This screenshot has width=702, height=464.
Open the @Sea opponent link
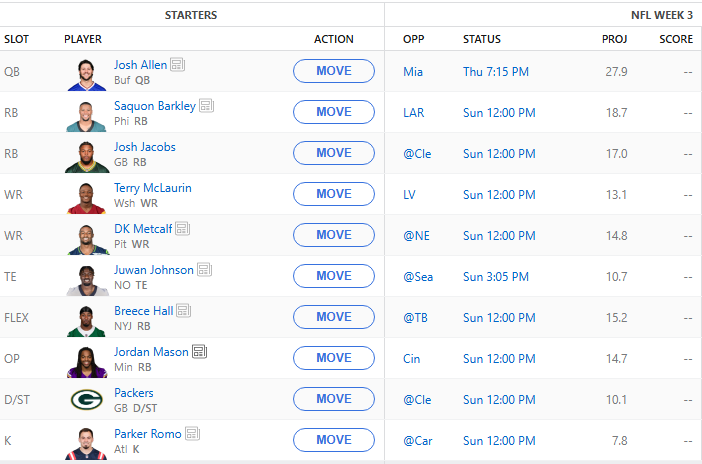point(418,277)
